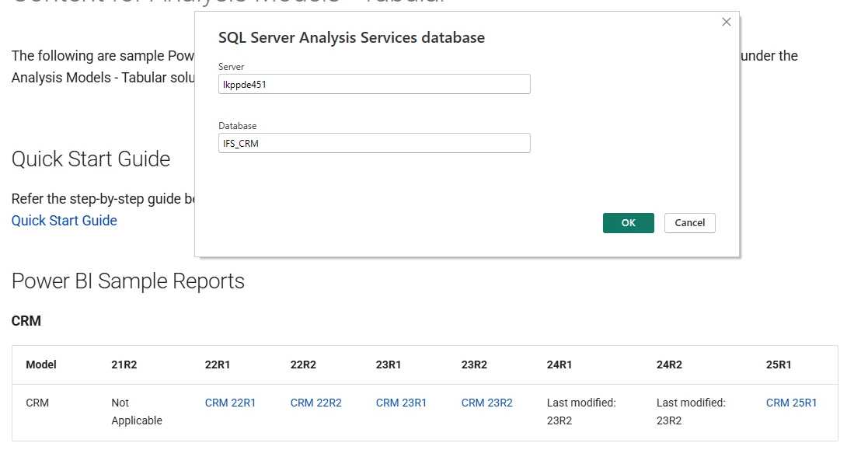Click the 23R2 column header
868x464 pixels.
pos(475,365)
